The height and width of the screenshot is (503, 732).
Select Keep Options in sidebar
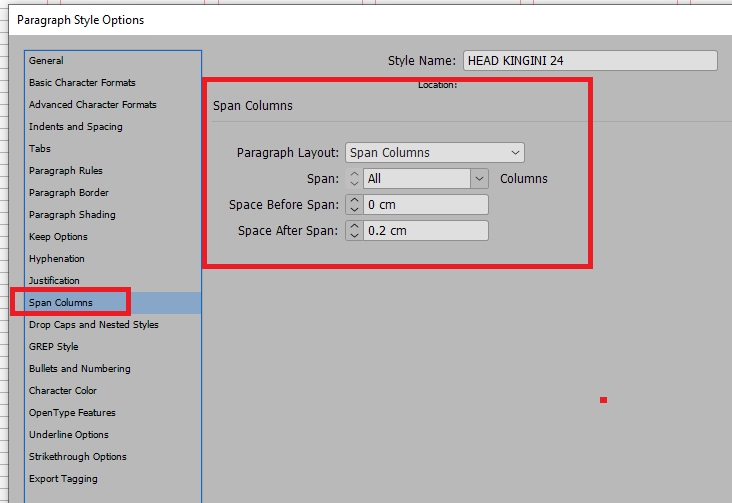[x=58, y=237]
